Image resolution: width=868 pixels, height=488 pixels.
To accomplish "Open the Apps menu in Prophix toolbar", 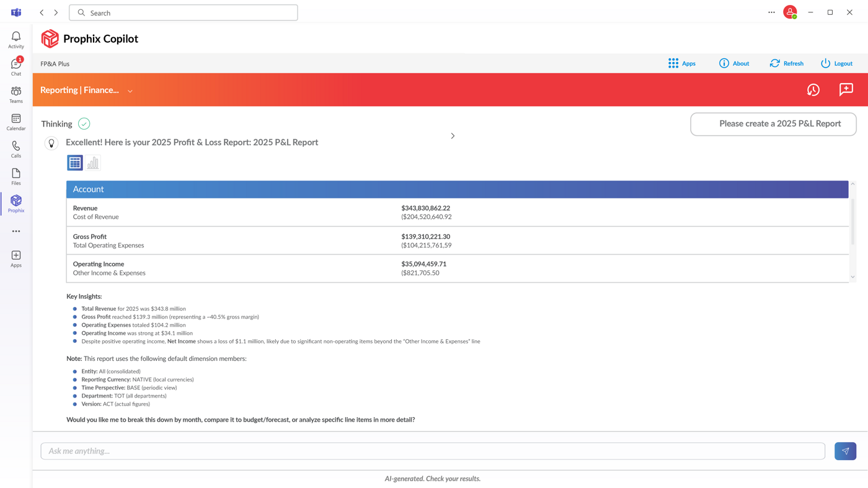I will point(682,63).
